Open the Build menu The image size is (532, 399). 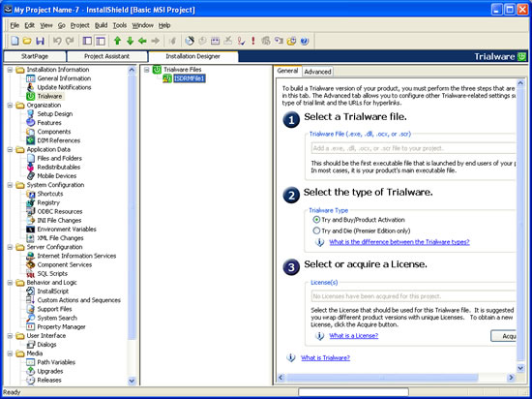[x=101, y=25]
